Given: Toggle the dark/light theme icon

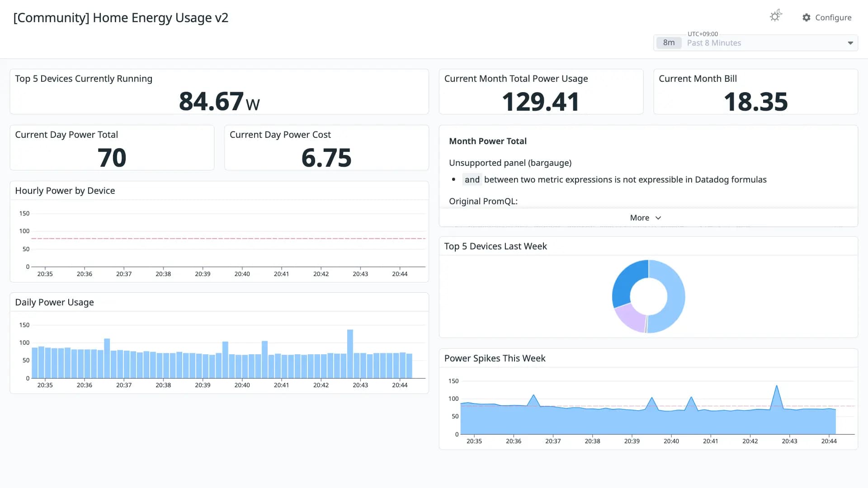Looking at the screenshot, I should [x=776, y=16].
